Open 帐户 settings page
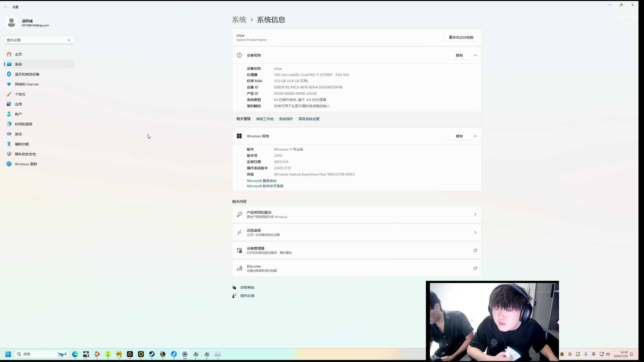 [x=39, y=114]
